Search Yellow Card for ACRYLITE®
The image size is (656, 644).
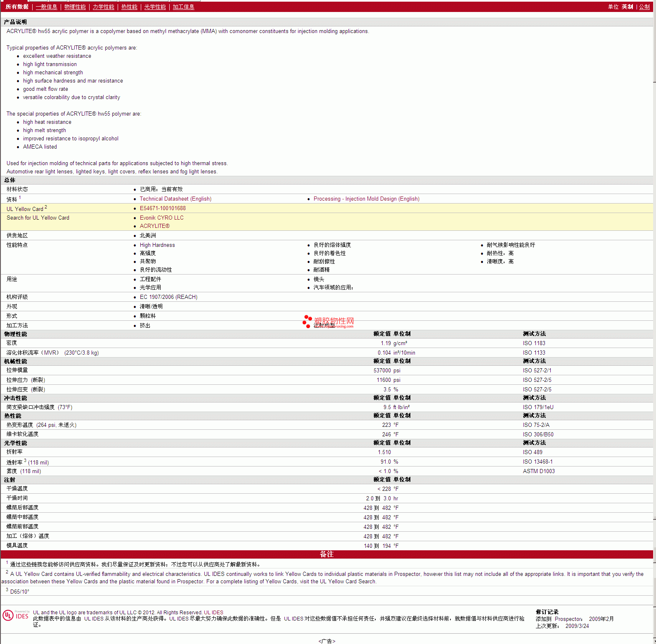click(154, 226)
